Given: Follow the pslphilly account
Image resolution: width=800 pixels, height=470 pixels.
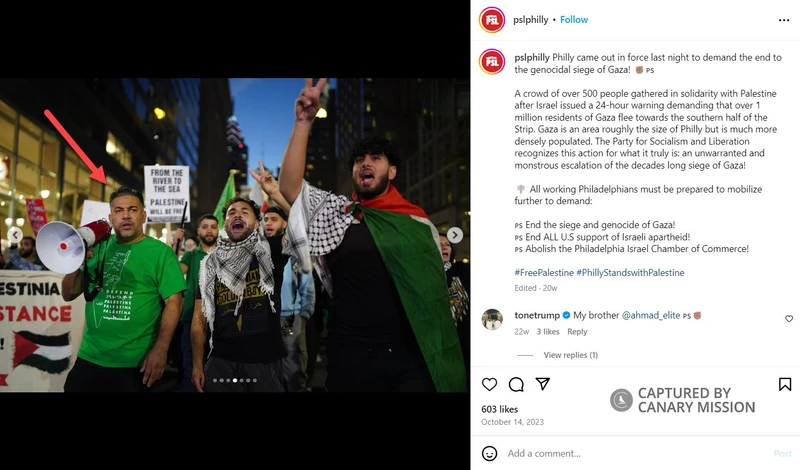Looking at the screenshot, I should click(574, 19).
